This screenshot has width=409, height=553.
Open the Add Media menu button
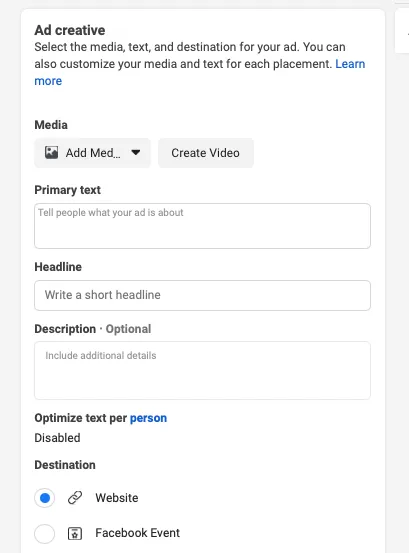92,153
